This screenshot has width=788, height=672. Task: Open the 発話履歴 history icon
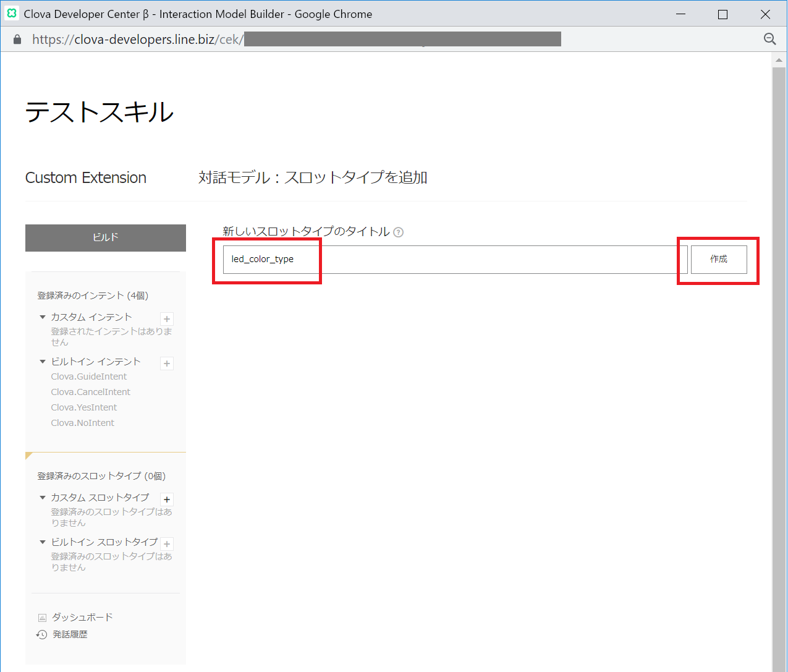[x=42, y=634]
